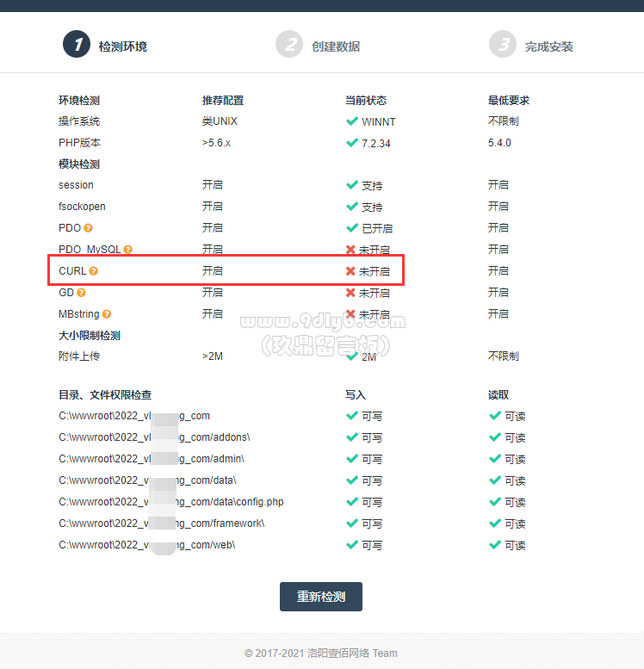Open the PDO_MySQL question mark help icon

[x=127, y=249]
